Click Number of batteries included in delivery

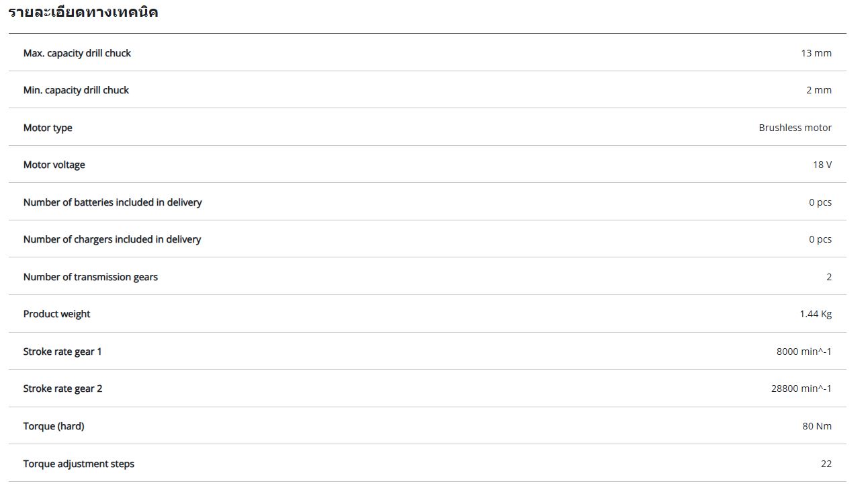pos(112,202)
